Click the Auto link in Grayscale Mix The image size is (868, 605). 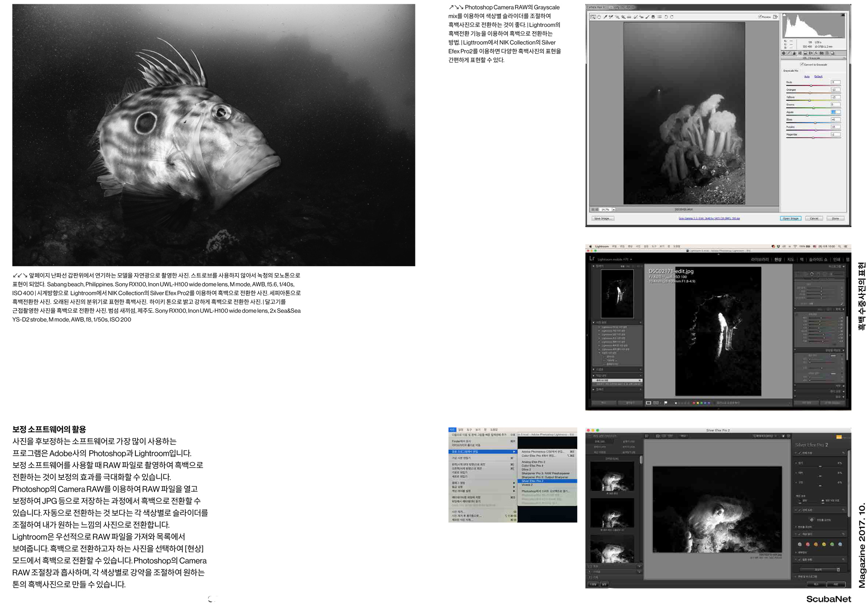(807, 76)
